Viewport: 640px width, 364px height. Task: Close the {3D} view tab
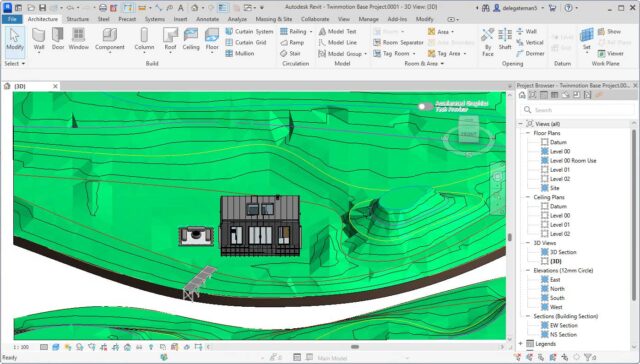(55, 86)
